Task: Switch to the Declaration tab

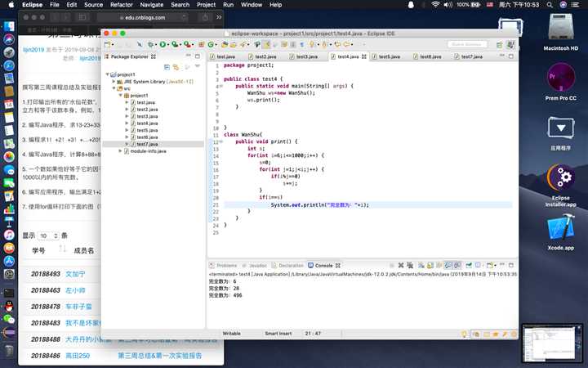Action: point(288,265)
